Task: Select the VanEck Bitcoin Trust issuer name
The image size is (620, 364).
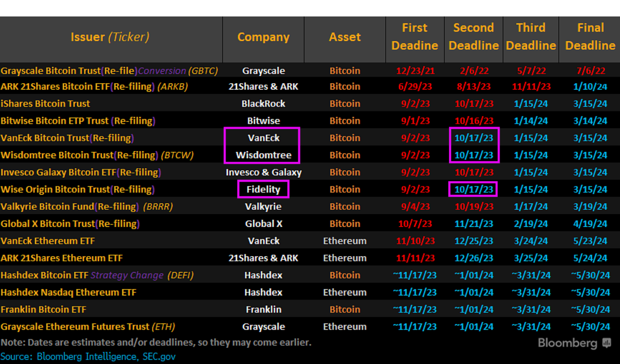Action: [x=67, y=138]
